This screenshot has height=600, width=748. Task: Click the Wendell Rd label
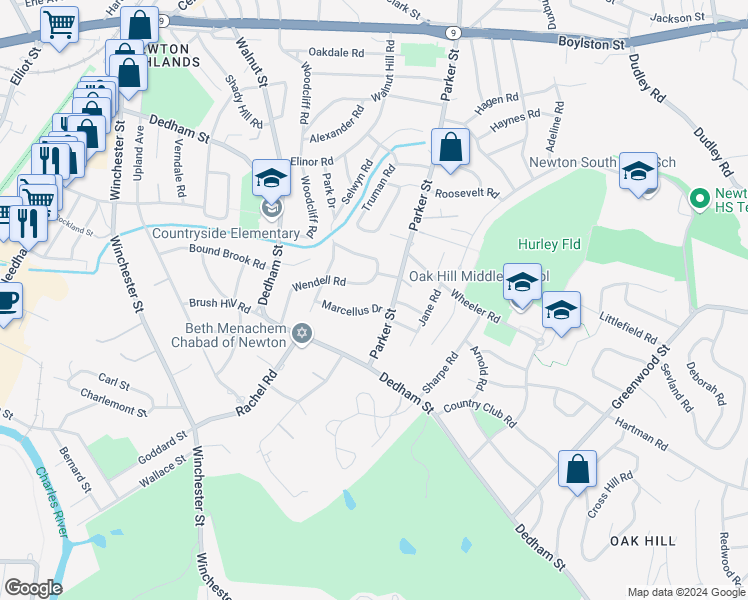point(319,283)
